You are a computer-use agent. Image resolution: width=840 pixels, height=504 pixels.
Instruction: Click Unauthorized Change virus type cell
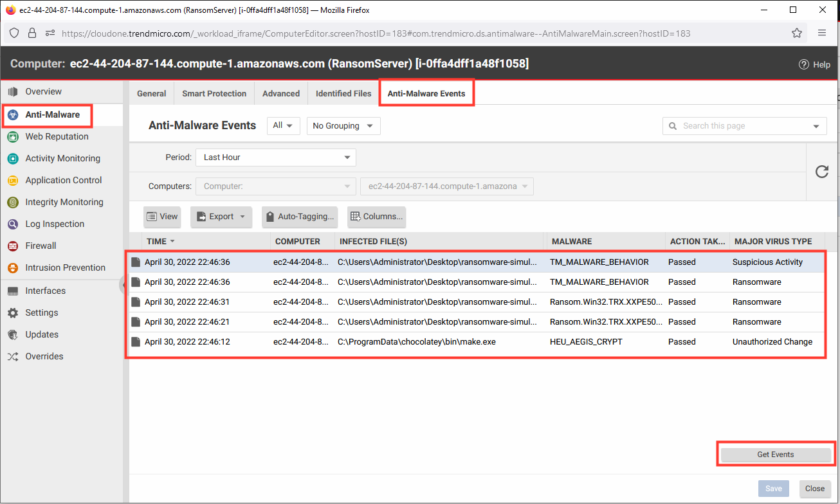772,342
